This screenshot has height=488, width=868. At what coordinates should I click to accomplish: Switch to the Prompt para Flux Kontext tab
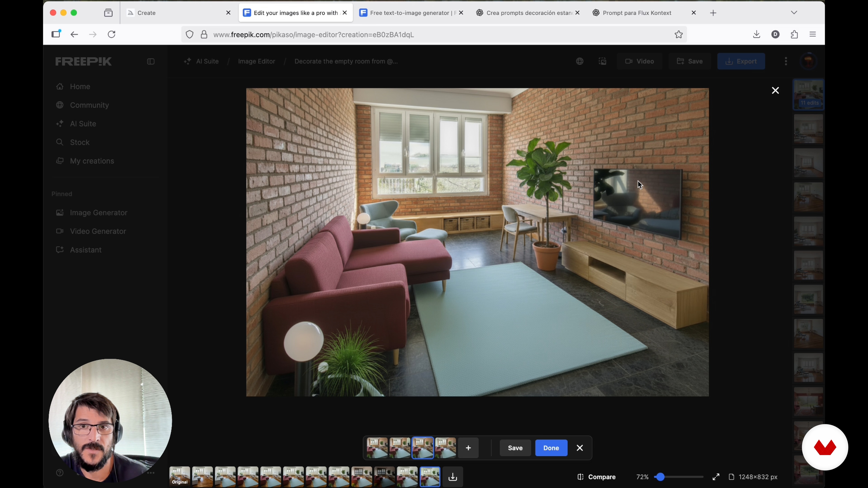[x=637, y=13]
